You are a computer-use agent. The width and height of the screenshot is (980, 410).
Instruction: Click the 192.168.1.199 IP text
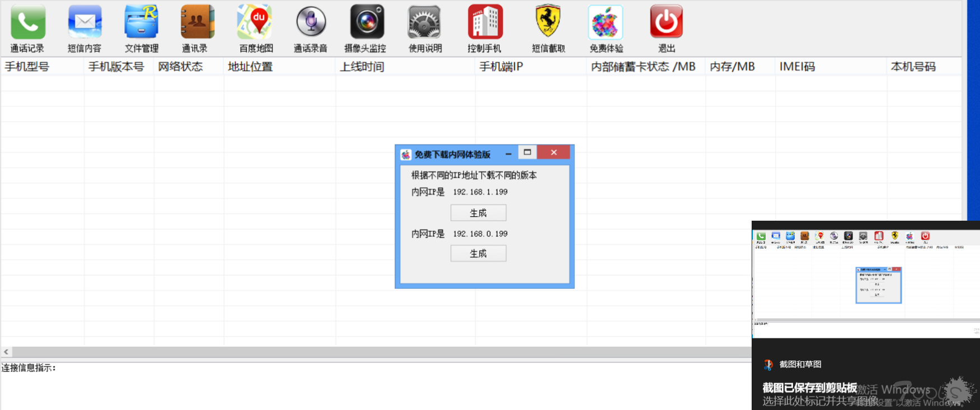[480, 192]
